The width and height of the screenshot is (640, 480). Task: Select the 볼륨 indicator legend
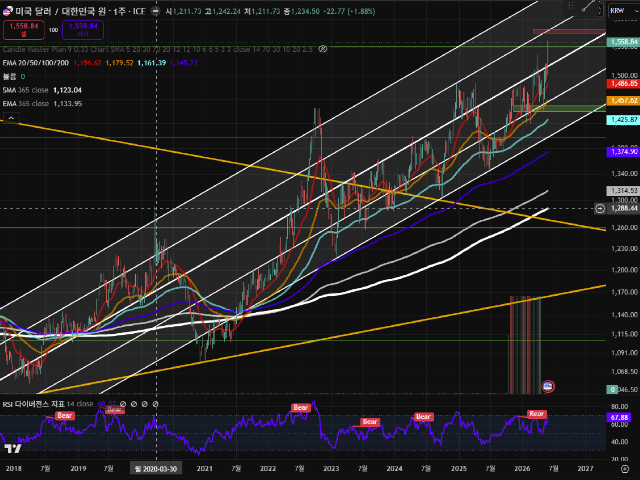(9, 76)
